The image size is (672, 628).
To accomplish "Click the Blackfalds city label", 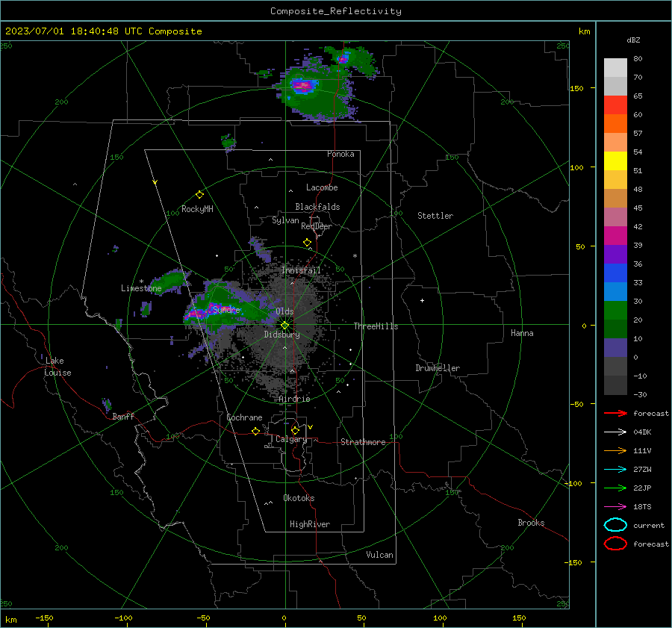I will [x=317, y=207].
